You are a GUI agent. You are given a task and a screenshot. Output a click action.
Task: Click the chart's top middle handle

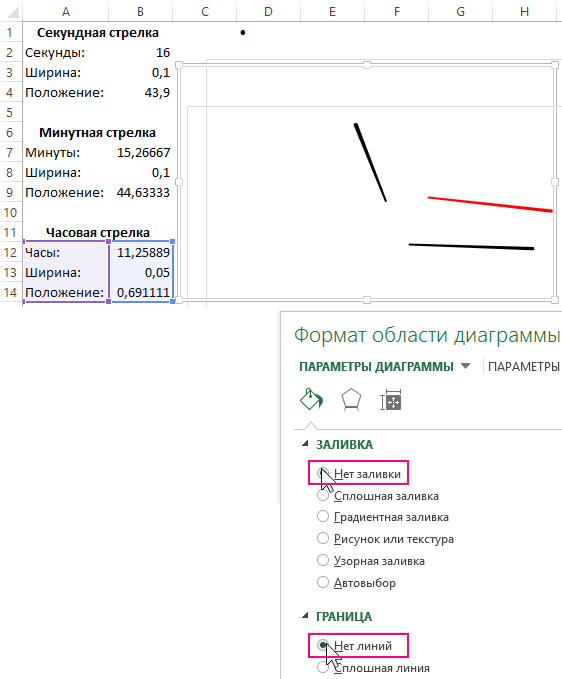tap(367, 65)
